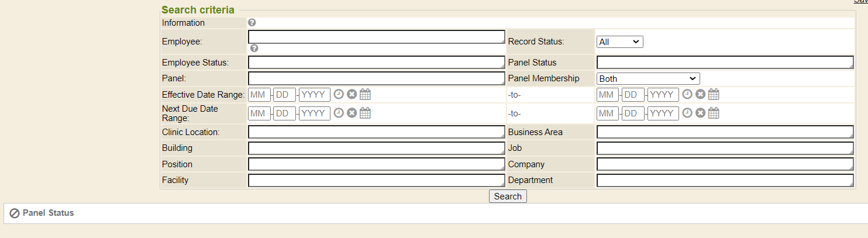The image size is (868, 238).
Task: Click the help icon next to Information
Action: [x=252, y=23]
